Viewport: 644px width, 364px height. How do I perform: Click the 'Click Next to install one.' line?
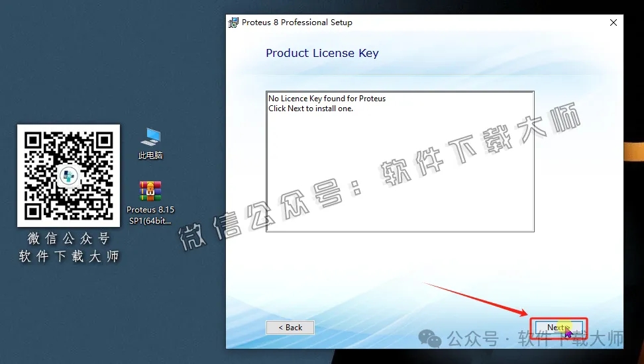pyautogui.click(x=311, y=109)
